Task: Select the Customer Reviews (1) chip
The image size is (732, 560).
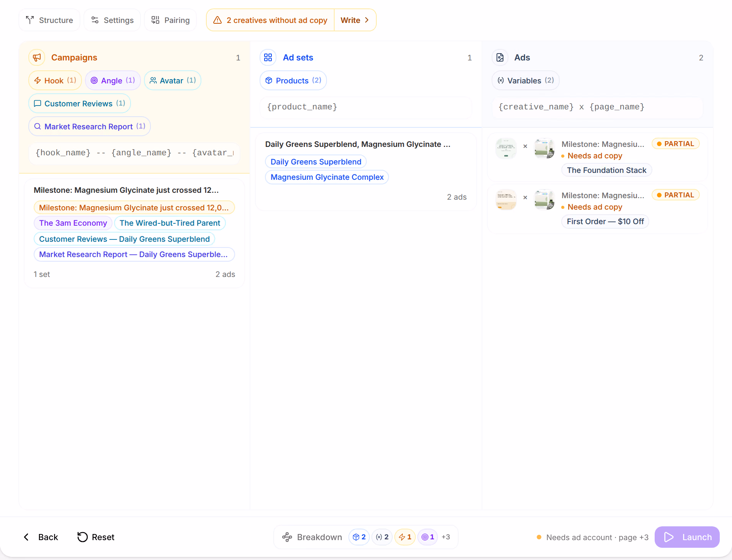Action: 80,103
